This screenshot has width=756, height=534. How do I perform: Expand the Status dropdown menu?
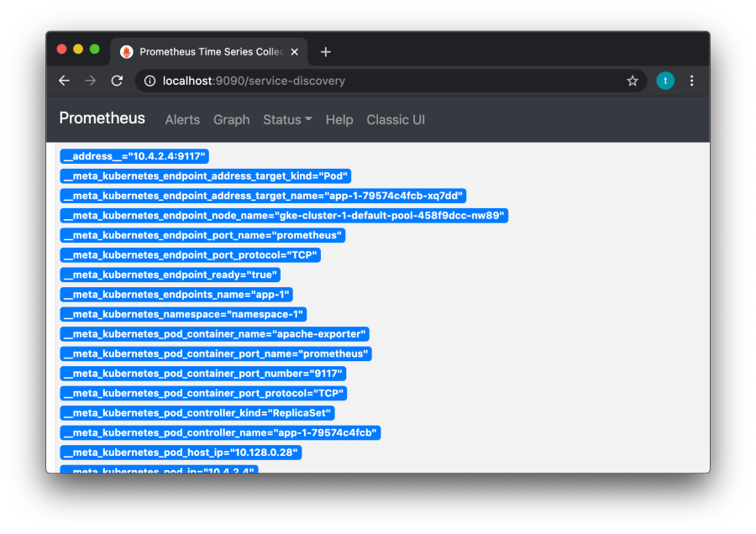287,120
